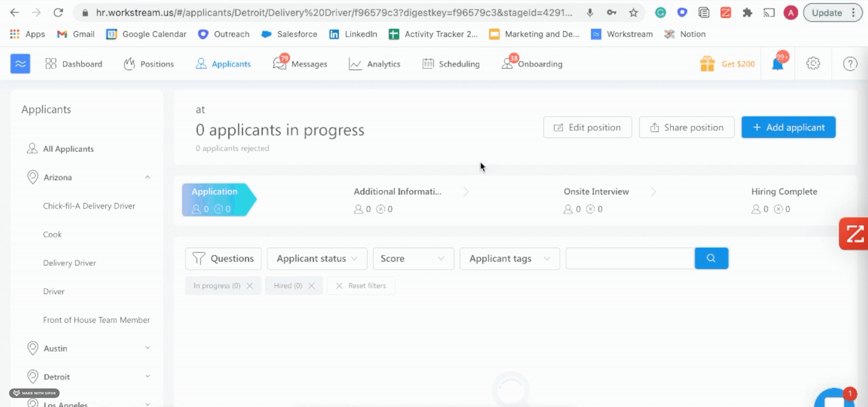Open the notifications bell icon
This screenshot has height=407, width=868.
(x=778, y=64)
